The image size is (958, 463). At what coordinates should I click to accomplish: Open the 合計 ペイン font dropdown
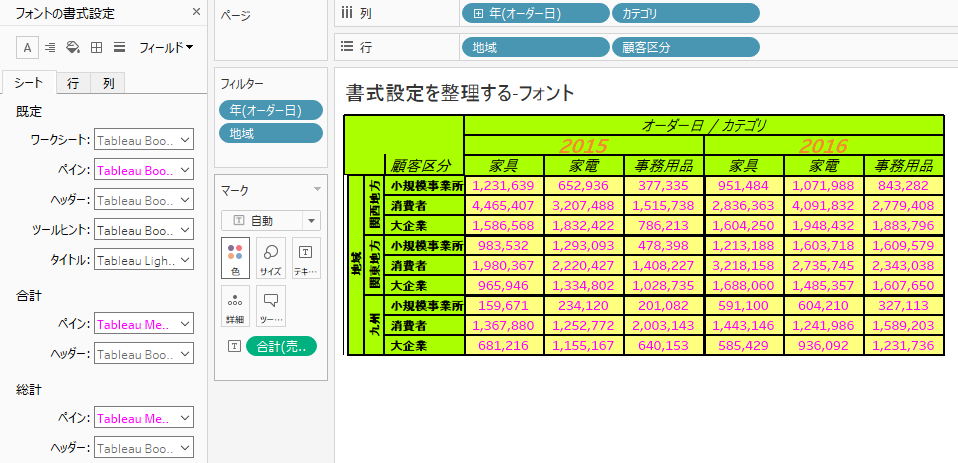(x=144, y=323)
